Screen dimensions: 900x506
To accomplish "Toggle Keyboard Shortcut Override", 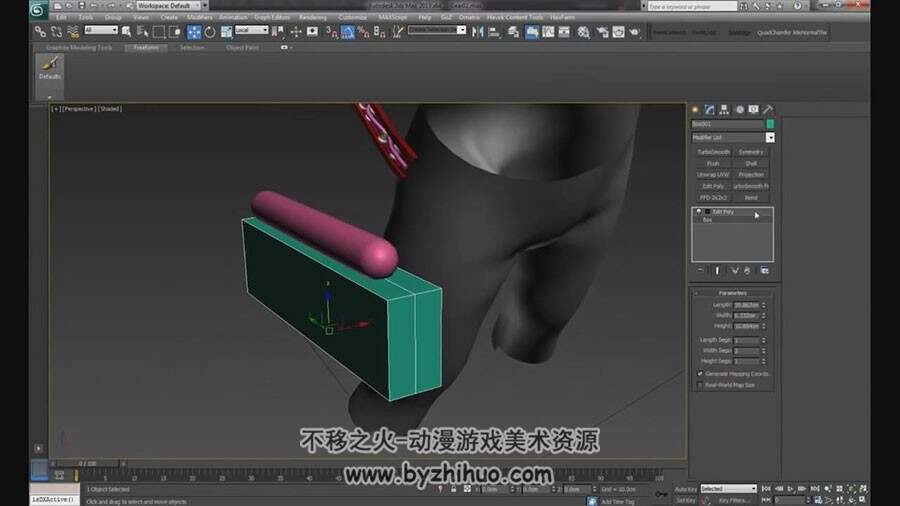I will [312, 32].
